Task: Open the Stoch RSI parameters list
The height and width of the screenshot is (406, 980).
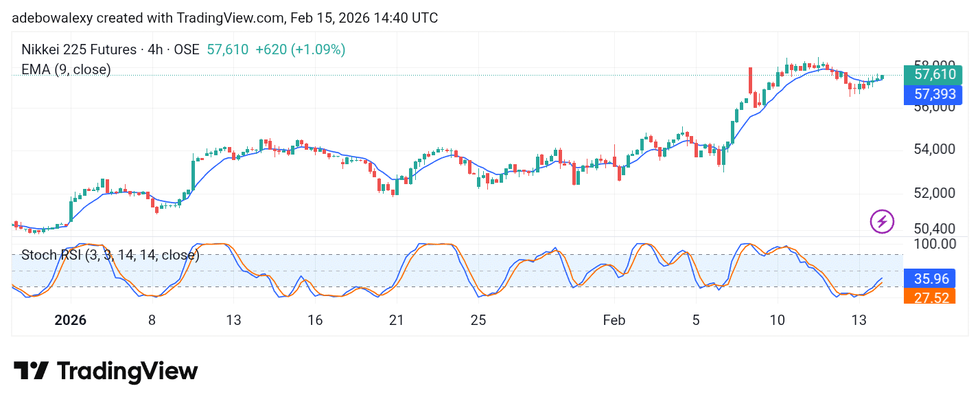Action: [x=141, y=255]
